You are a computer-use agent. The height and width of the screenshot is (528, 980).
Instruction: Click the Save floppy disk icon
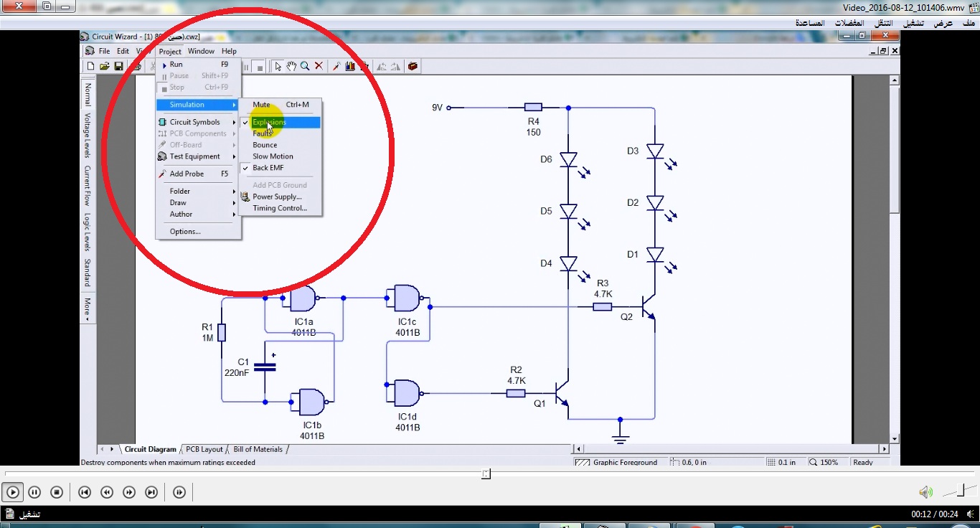[119, 66]
